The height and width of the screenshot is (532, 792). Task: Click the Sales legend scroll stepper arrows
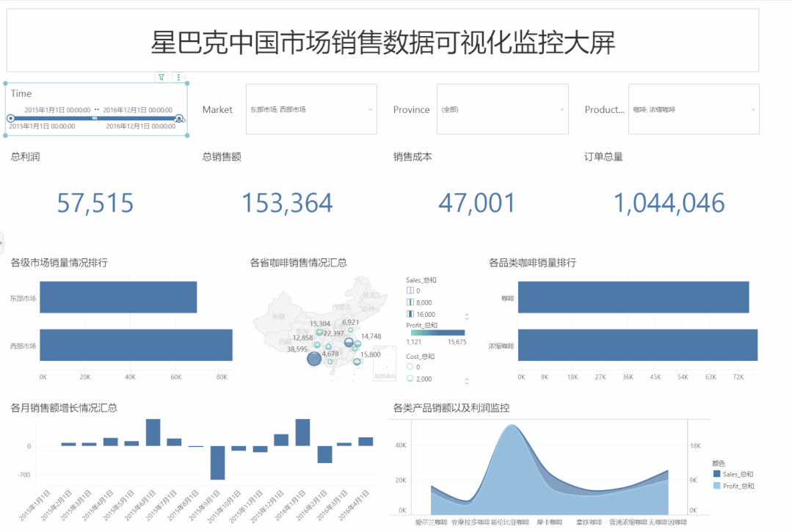point(468,317)
